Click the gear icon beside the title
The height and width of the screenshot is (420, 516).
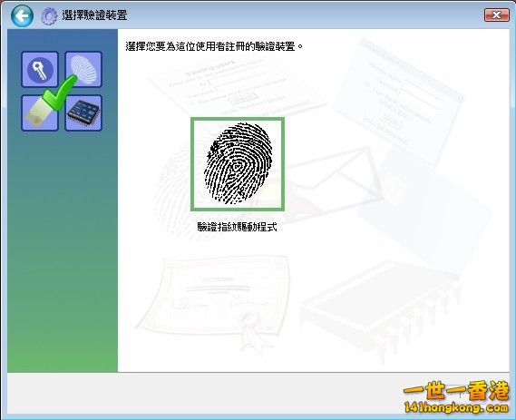point(49,15)
